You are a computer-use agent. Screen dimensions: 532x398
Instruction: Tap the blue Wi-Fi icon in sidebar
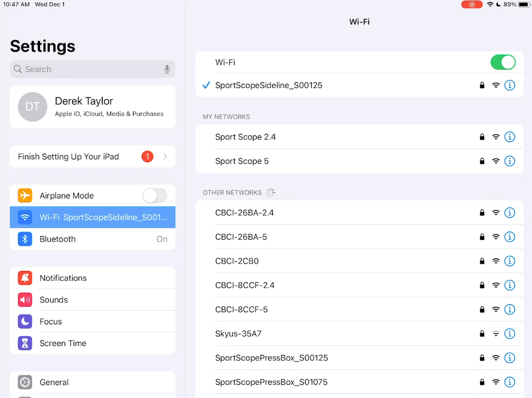pos(25,217)
